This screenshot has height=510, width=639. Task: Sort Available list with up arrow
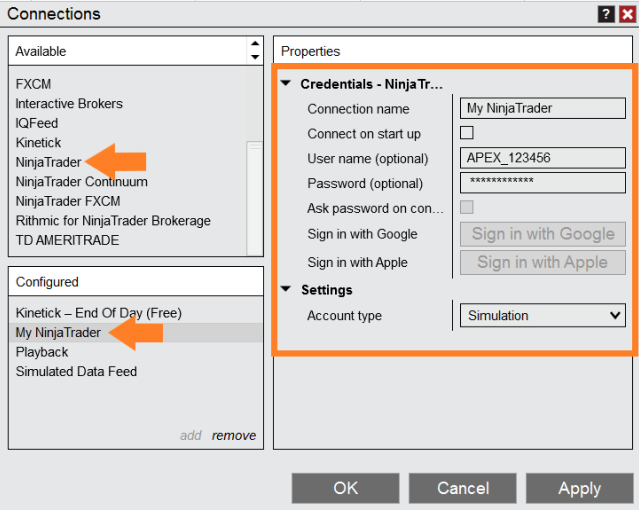[x=255, y=43]
